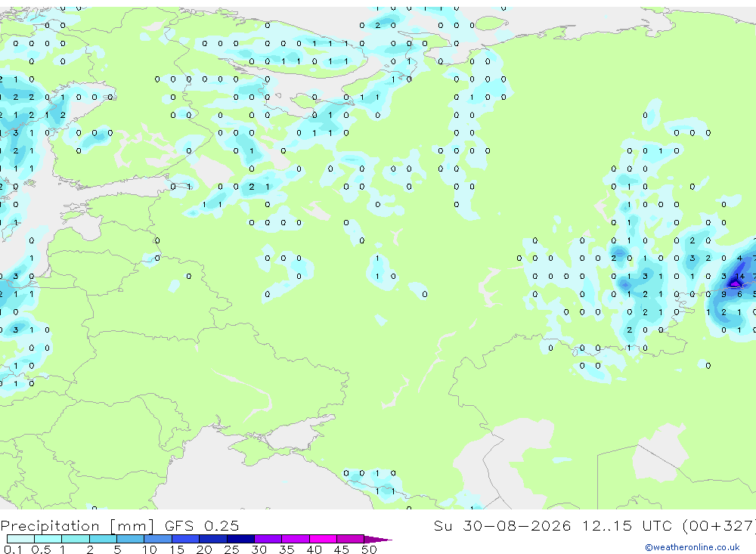This screenshot has width=756, height=554.
Task: Click the '10' legend scale label
Action: (x=149, y=549)
